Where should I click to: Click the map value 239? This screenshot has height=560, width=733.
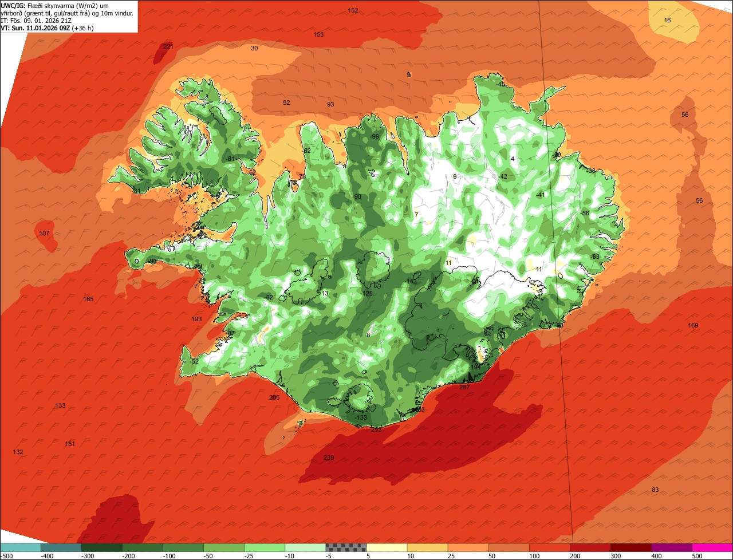pyautogui.click(x=329, y=458)
